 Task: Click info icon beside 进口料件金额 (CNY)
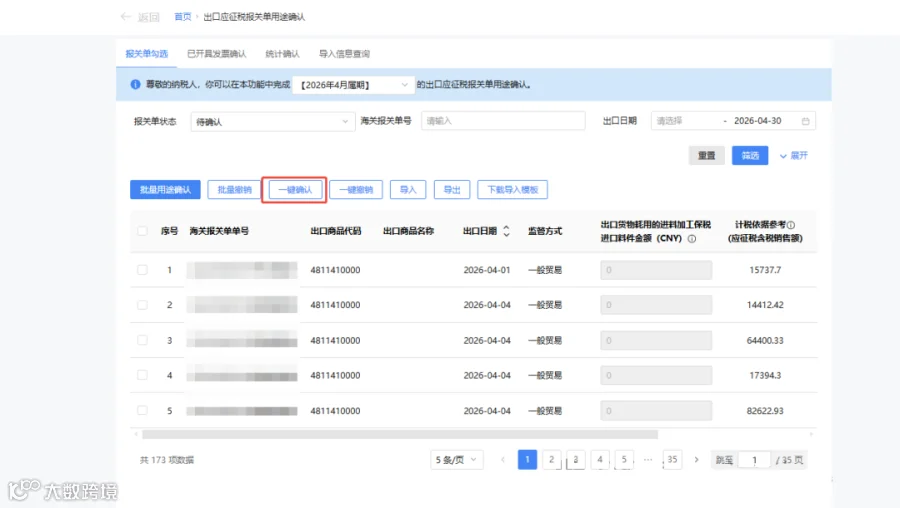(x=692, y=239)
